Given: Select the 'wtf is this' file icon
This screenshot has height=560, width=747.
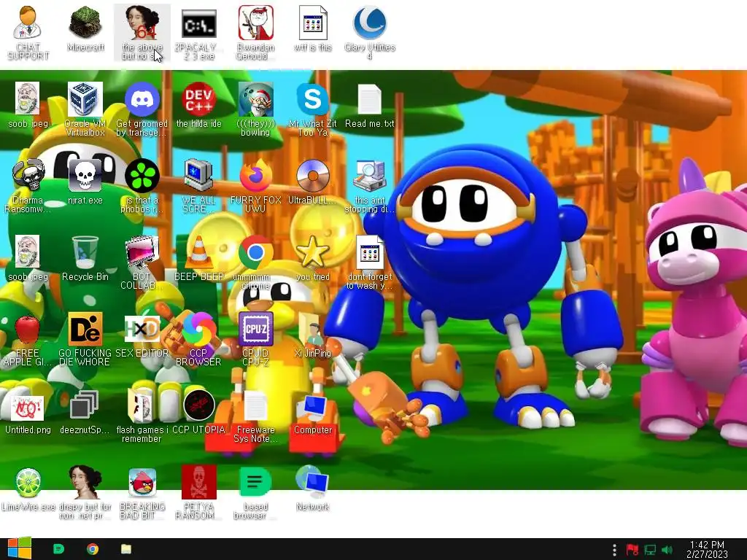Looking at the screenshot, I should [x=313, y=23].
